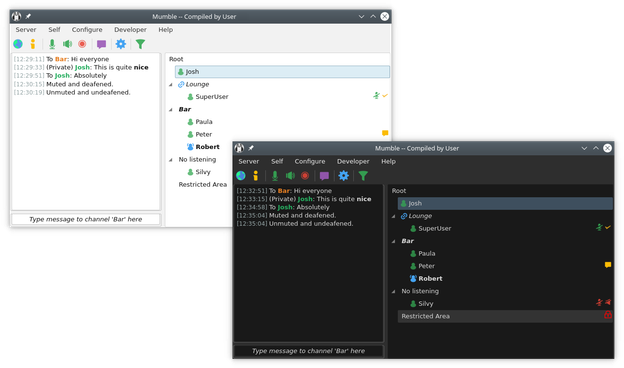Viewport: 624px width, 368px height.
Task: Toggle speaker deafen icon in light window
Action: coord(67,44)
